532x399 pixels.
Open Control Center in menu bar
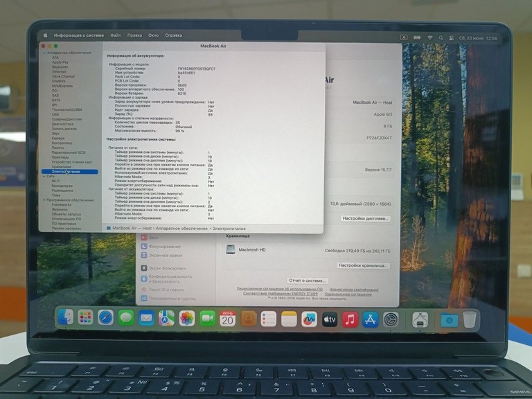click(x=451, y=38)
